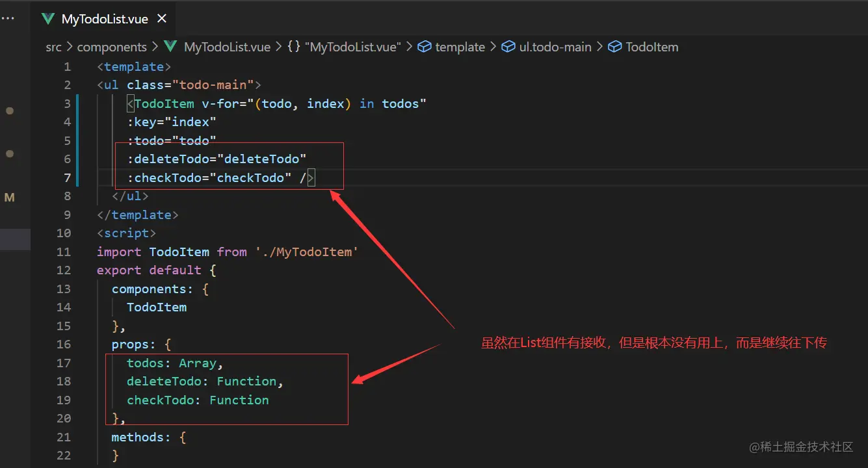The image size is (868, 468).
Task: Click the :checkTodo="checkTodo" attribute
Action: tap(209, 177)
